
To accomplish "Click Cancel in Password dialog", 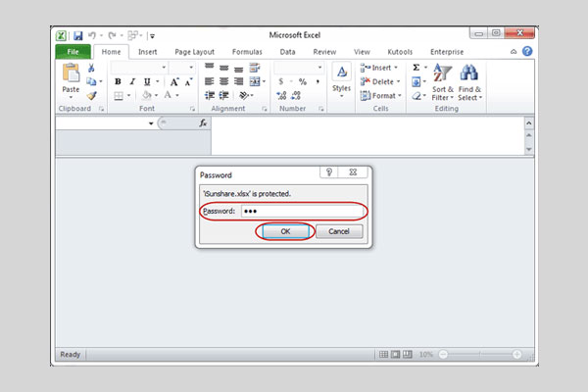I will (339, 231).
